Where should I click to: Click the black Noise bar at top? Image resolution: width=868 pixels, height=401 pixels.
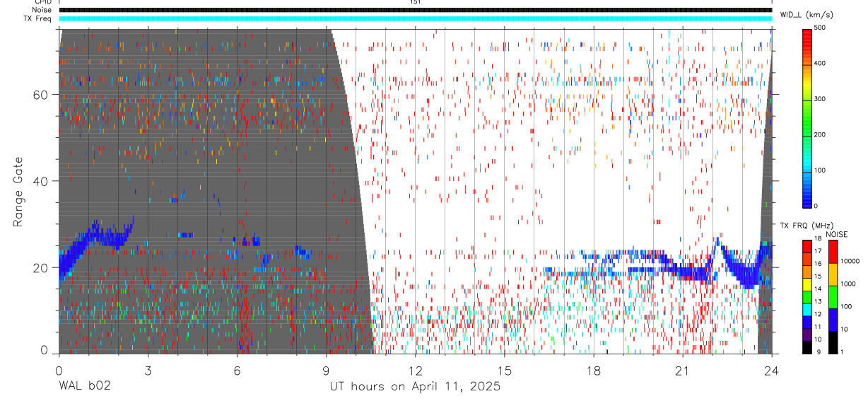point(416,10)
